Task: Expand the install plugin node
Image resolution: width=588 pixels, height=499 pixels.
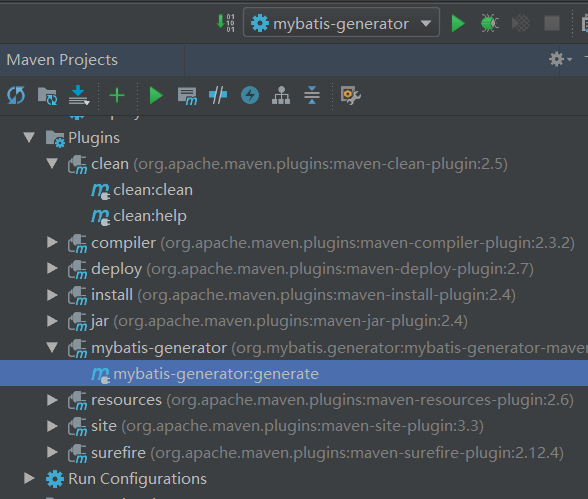Action: tap(52, 295)
